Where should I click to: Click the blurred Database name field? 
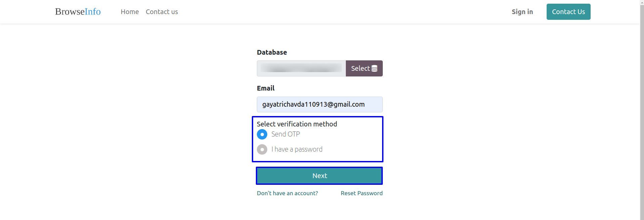point(301,68)
